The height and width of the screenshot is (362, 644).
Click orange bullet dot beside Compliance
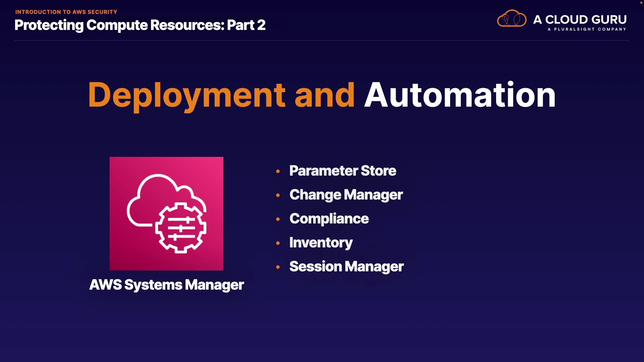click(x=278, y=219)
